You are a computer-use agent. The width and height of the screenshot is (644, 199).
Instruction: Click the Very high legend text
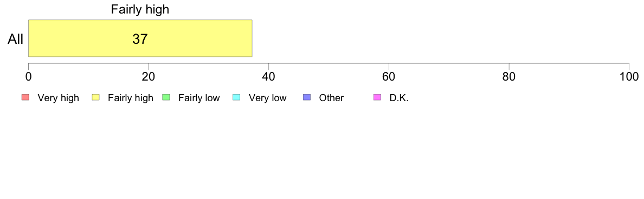coord(59,98)
